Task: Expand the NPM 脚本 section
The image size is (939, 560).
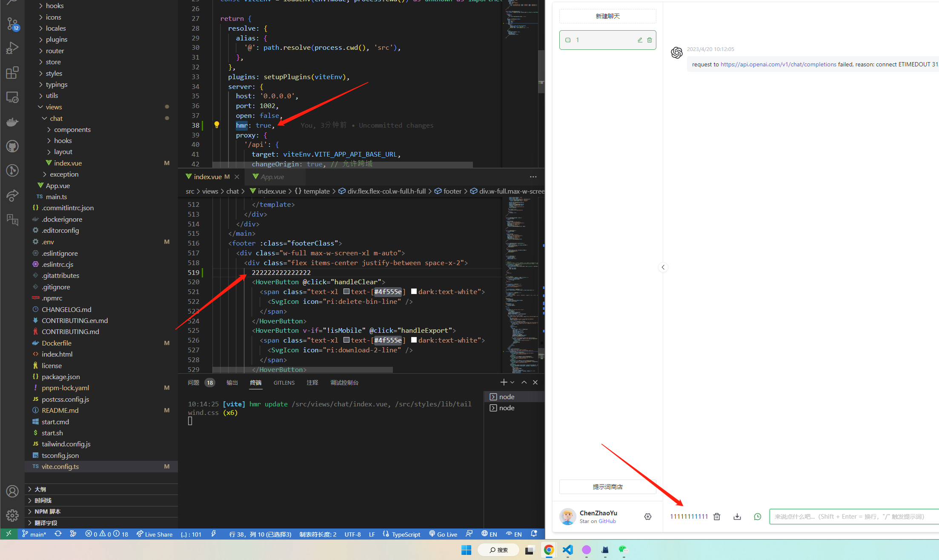Action: (48, 511)
